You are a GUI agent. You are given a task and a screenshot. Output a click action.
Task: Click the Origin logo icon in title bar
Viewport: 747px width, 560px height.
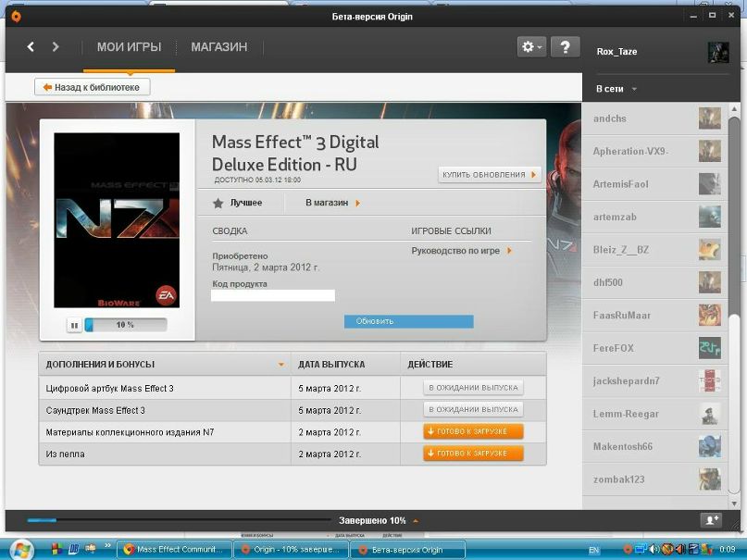(x=16, y=16)
